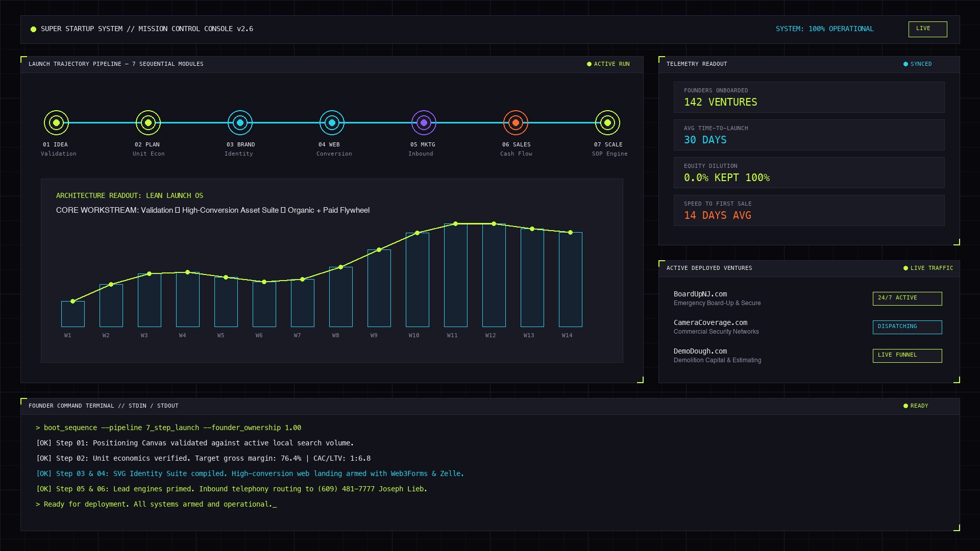The width and height of the screenshot is (980, 551).
Task: Click the LIVE button in header
Action: (x=927, y=29)
